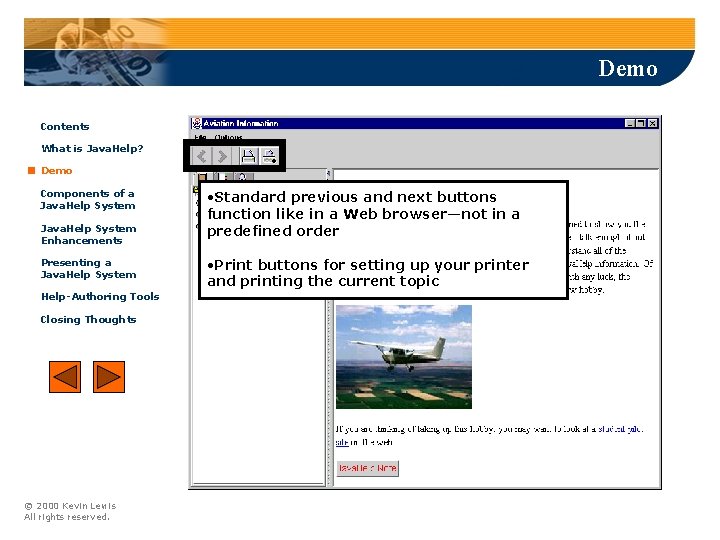Click the next topic arrow in help toolbar
This screenshot has width=720, height=540.
pyautogui.click(x=222, y=156)
